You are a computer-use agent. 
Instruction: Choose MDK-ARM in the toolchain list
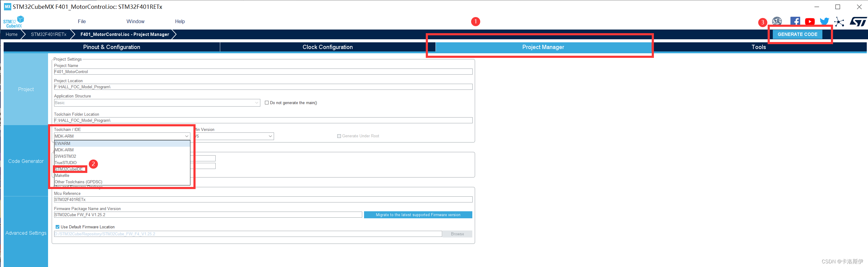[122, 150]
